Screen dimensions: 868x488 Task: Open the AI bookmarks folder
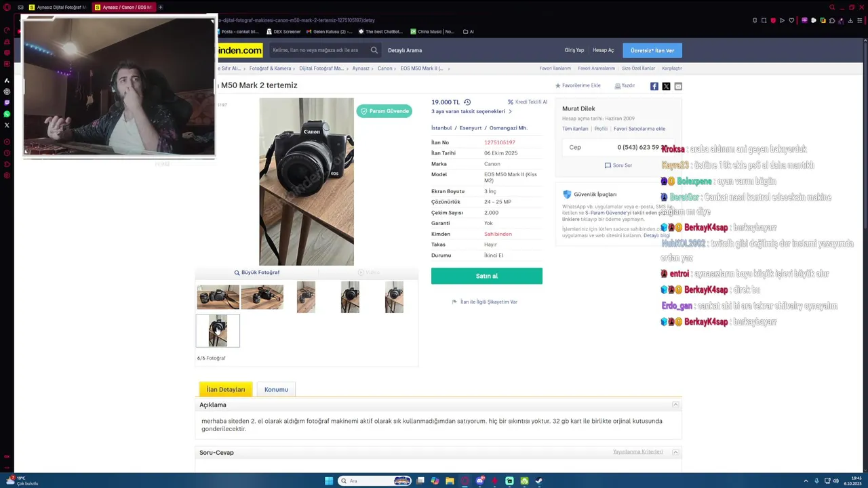(468, 31)
